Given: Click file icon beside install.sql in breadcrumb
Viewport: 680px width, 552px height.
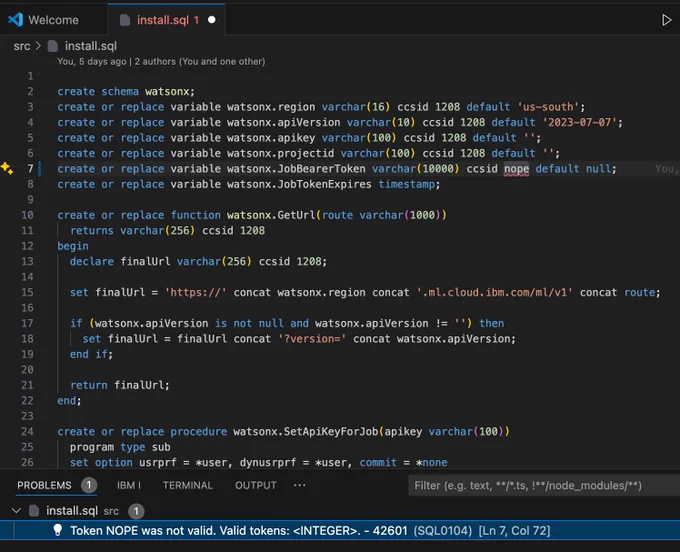Looking at the screenshot, I should [x=52, y=46].
